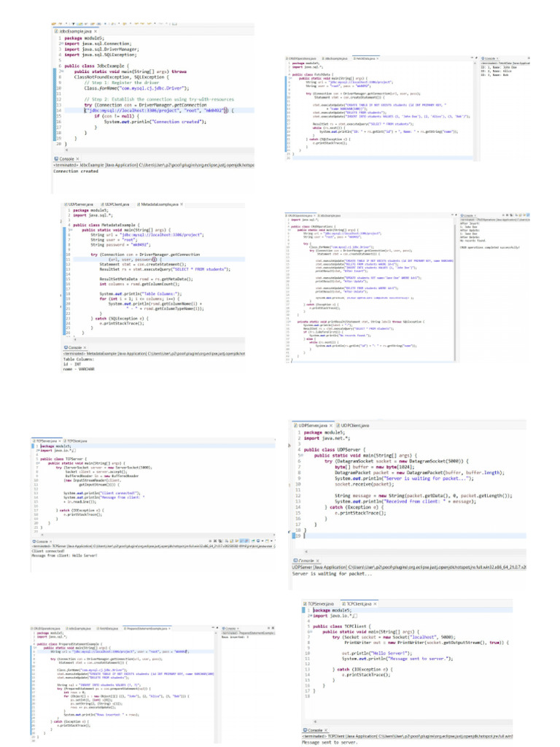
Task: Select FetchData.java tab in top-right editor
Action: click(365, 58)
